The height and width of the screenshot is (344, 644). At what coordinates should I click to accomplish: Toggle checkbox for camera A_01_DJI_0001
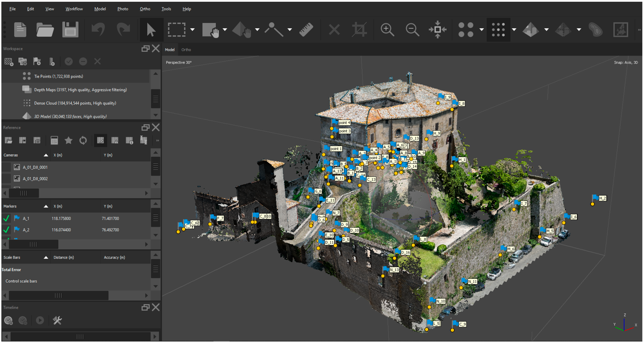[x=6, y=167]
